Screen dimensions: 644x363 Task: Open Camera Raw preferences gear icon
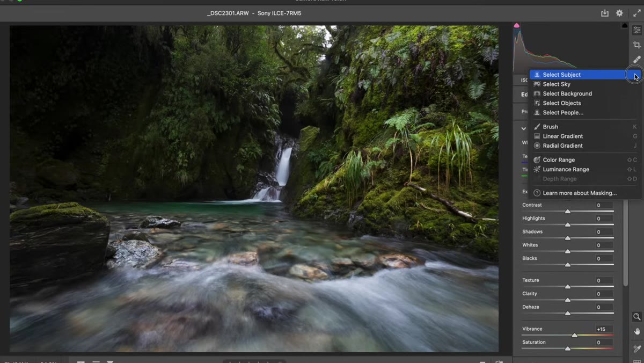click(x=619, y=13)
